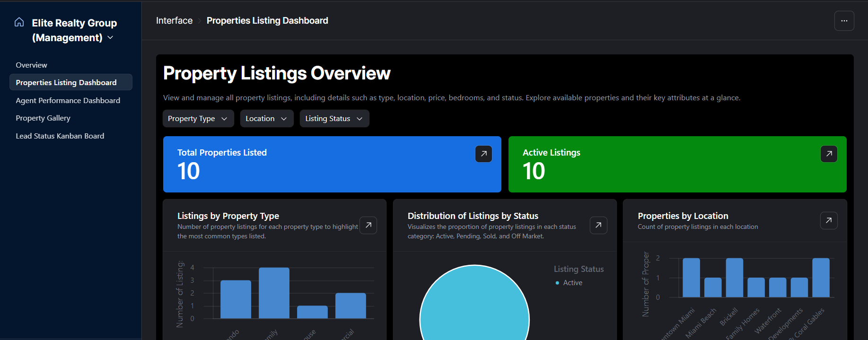Click the Listing Status legend title
This screenshot has width=868, height=340.
(579, 269)
